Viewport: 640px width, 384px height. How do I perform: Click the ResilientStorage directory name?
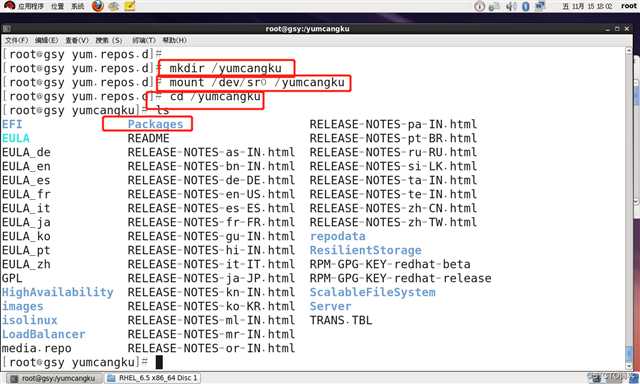click(366, 250)
